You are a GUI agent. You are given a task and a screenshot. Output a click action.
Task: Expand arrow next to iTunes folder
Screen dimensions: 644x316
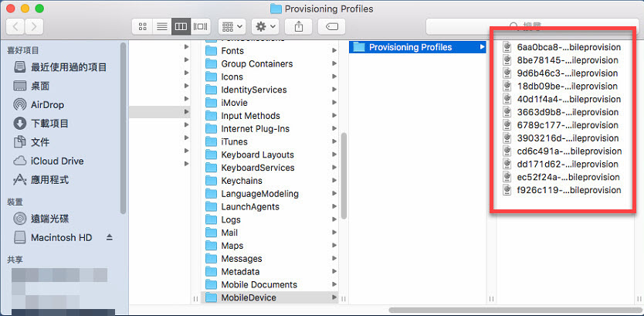point(334,141)
